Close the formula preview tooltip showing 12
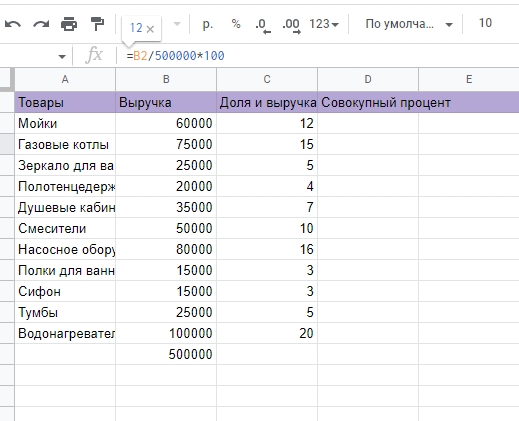This screenshot has height=421, width=519. tap(150, 29)
